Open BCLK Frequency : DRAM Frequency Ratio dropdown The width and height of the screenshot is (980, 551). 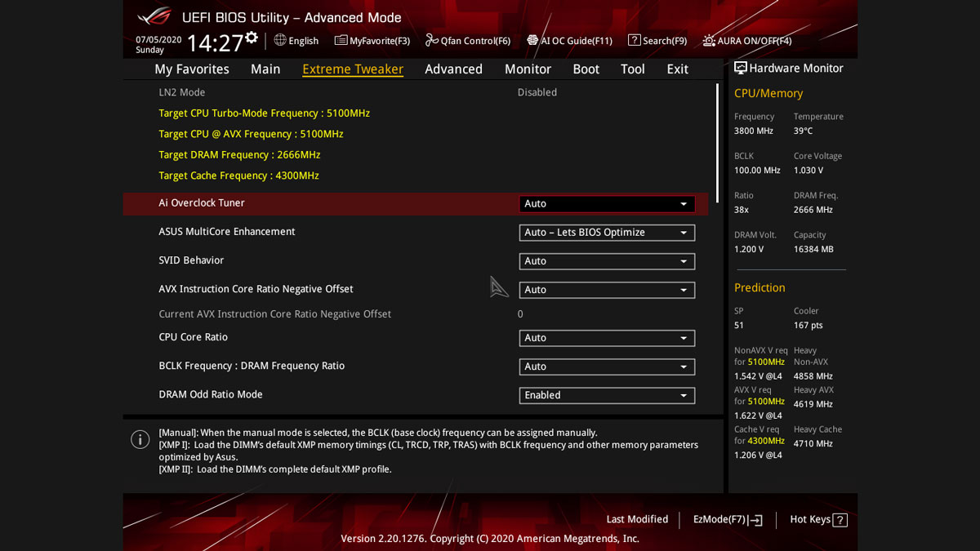point(607,367)
